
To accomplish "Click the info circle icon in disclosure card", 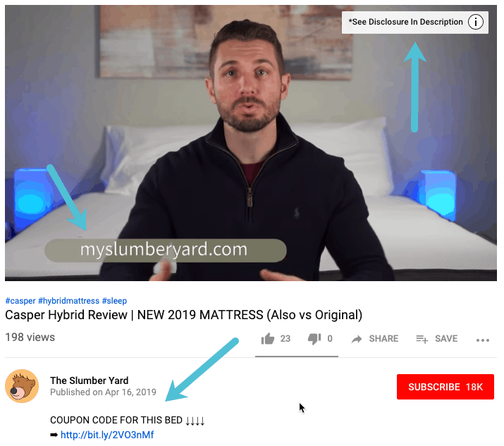I will coord(476,22).
